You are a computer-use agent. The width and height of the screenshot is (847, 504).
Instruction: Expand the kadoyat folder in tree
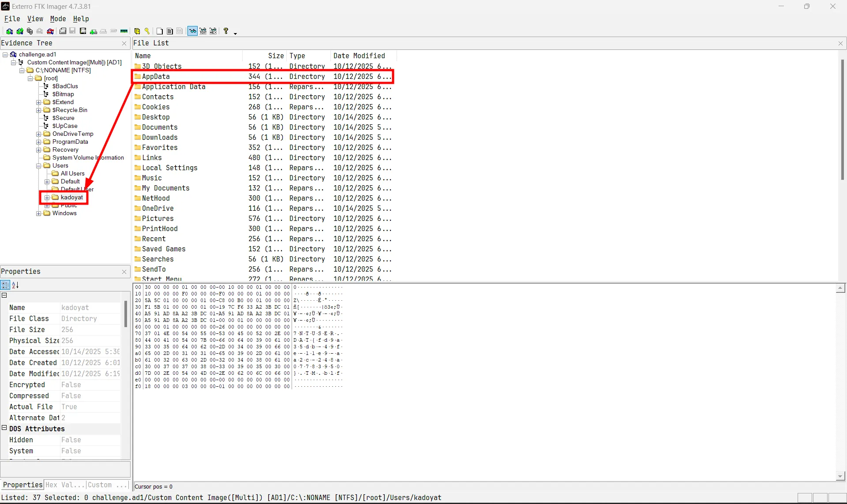(47, 198)
